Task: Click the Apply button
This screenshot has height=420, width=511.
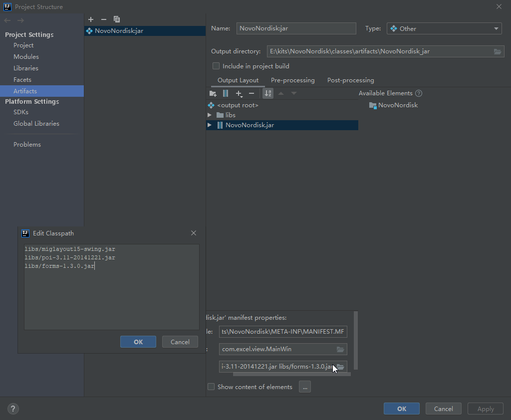Action: pyautogui.click(x=486, y=409)
